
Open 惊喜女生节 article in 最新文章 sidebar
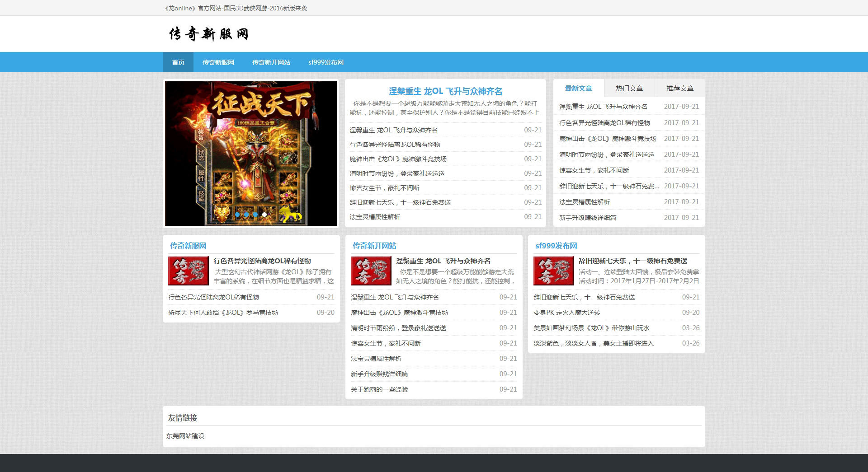(594, 170)
